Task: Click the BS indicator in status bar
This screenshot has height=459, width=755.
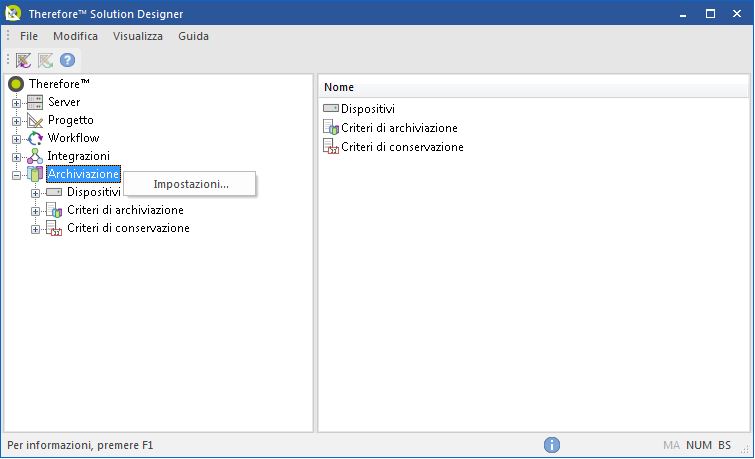Action: coord(724,445)
